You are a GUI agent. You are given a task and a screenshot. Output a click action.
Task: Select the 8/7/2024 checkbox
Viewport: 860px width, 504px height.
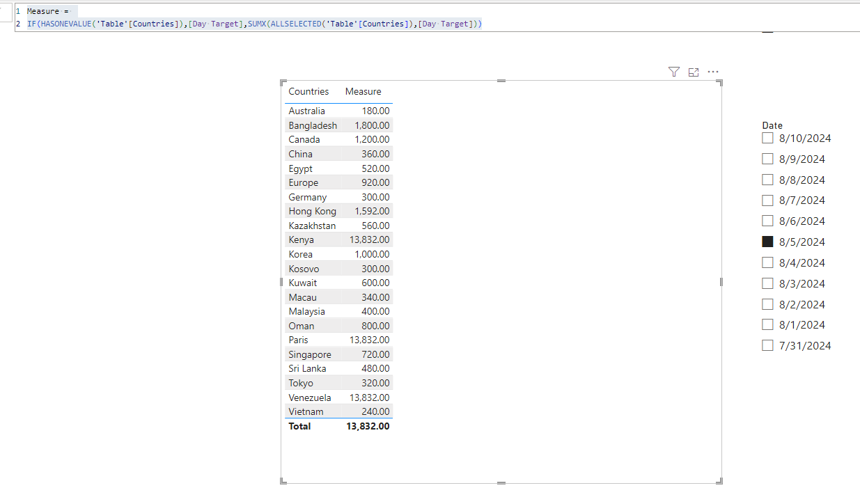point(767,200)
